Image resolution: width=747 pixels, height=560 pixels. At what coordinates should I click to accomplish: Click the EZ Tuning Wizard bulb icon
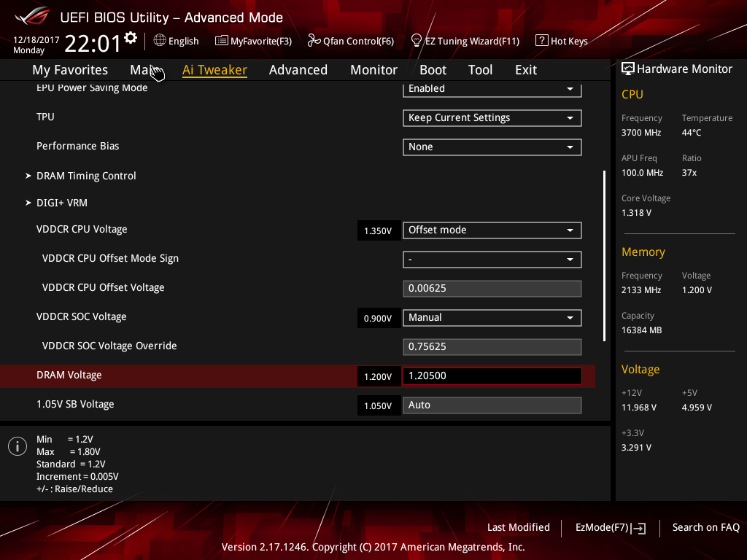click(x=416, y=41)
